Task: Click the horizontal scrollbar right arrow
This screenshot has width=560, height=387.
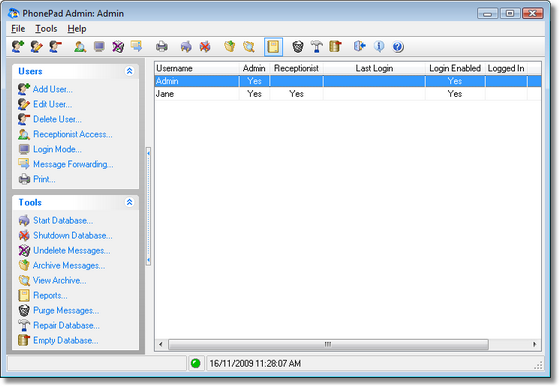Action: pyautogui.click(x=535, y=345)
